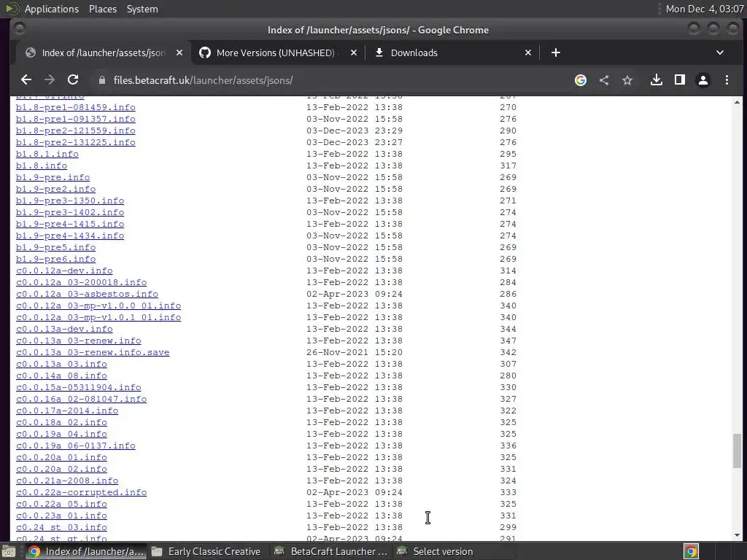Open b1.9-pre4-1415.info
Image resolution: width=747 pixels, height=560 pixels.
coord(69,224)
